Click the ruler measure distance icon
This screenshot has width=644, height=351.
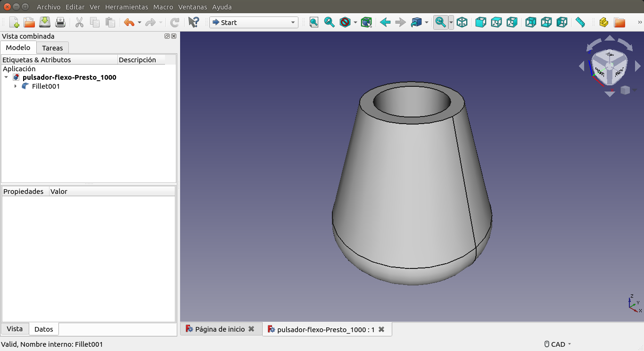[x=580, y=22]
